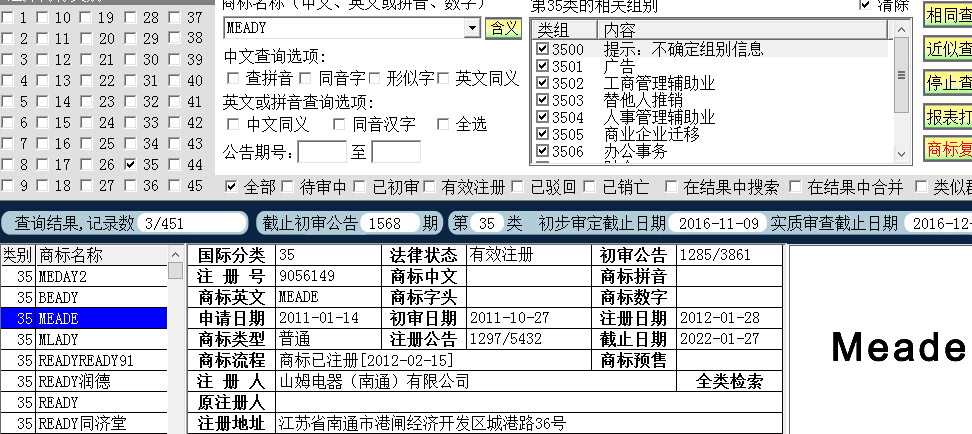Click the results list scrollbar thumb
This screenshot has height=434, width=972.
point(176,270)
